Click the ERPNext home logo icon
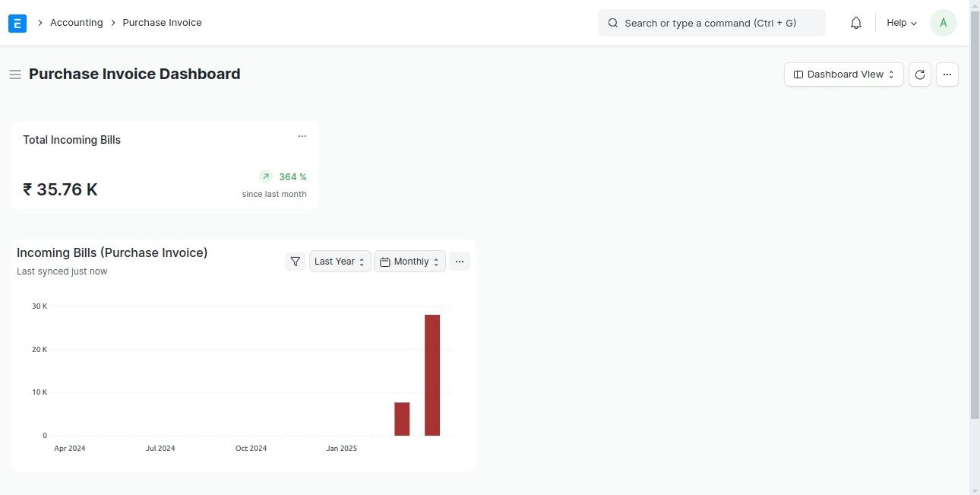Image resolution: width=980 pixels, height=495 pixels. point(17,23)
